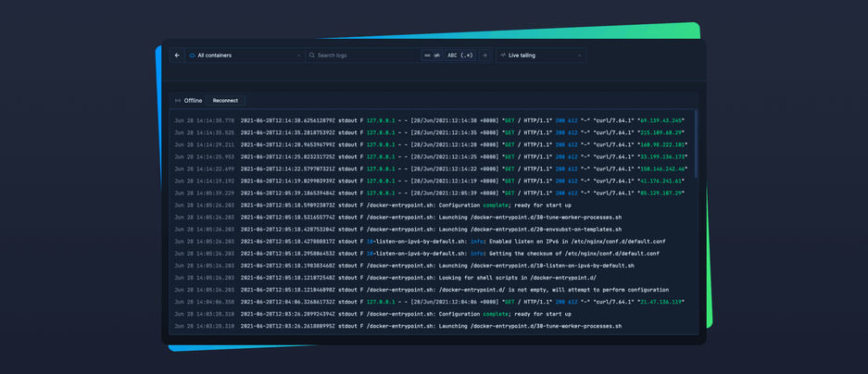Click the Offline status label
The width and height of the screenshot is (868, 374).
[x=194, y=101]
